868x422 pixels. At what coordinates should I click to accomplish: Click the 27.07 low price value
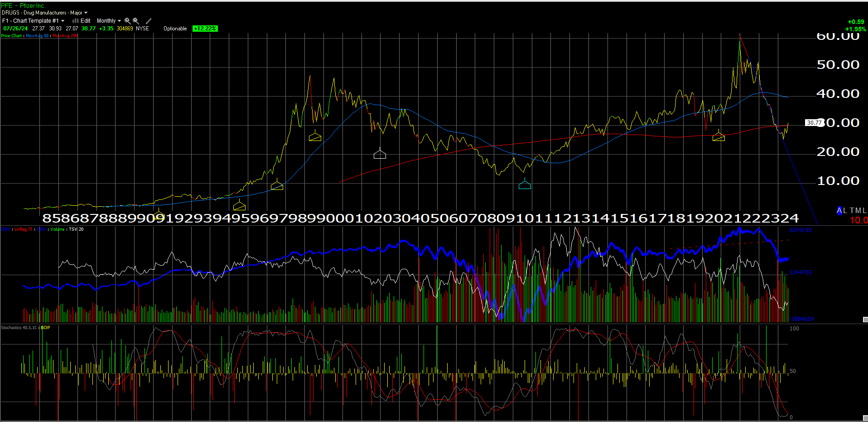click(x=72, y=29)
